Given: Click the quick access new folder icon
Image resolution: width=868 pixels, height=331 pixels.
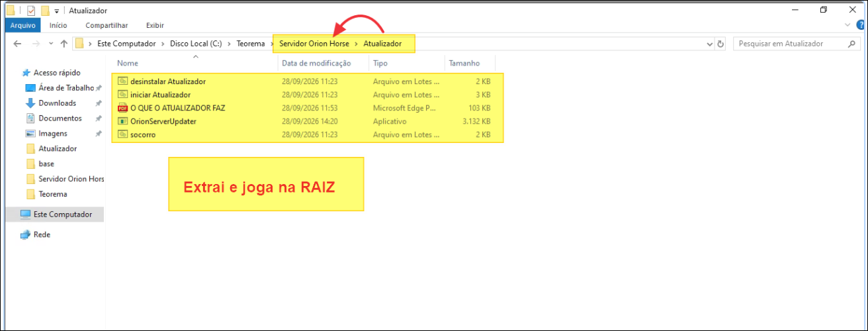Looking at the screenshot, I should click(45, 11).
